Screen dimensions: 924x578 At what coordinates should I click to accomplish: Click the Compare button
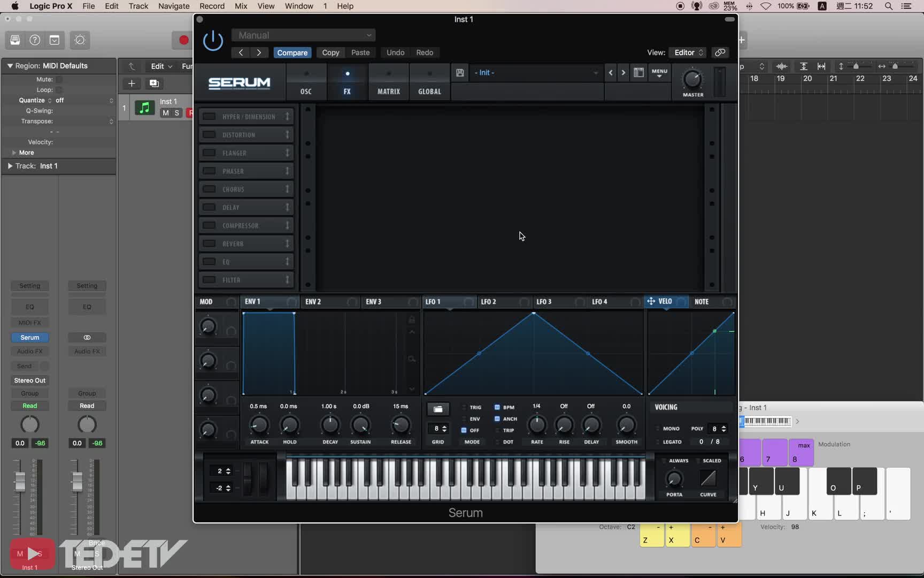click(292, 52)
